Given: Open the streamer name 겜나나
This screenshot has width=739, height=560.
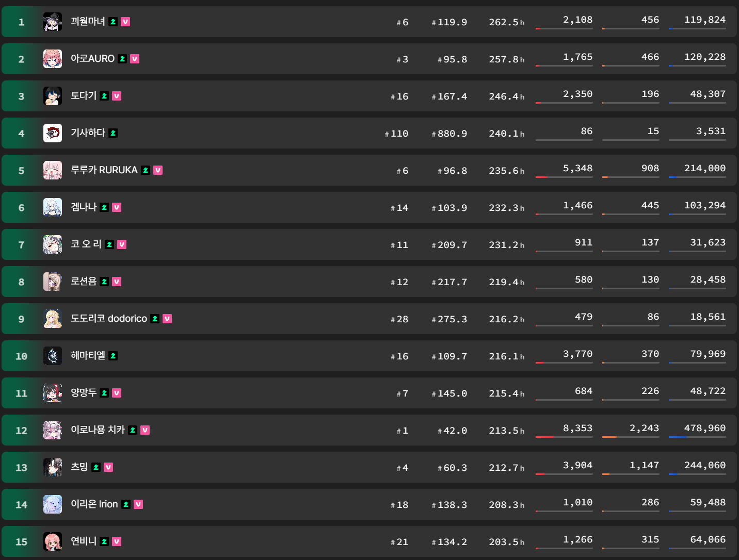Looking at the screenshot, I should click(84, 207).
